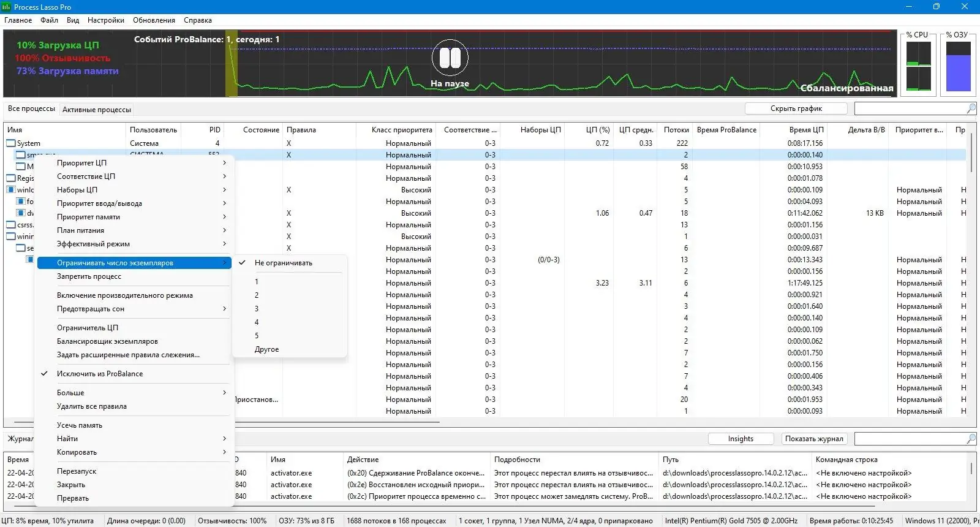Click the % ОЗУ memory meter
This screenshot has width=980, height=527.
tap(958, 66)
